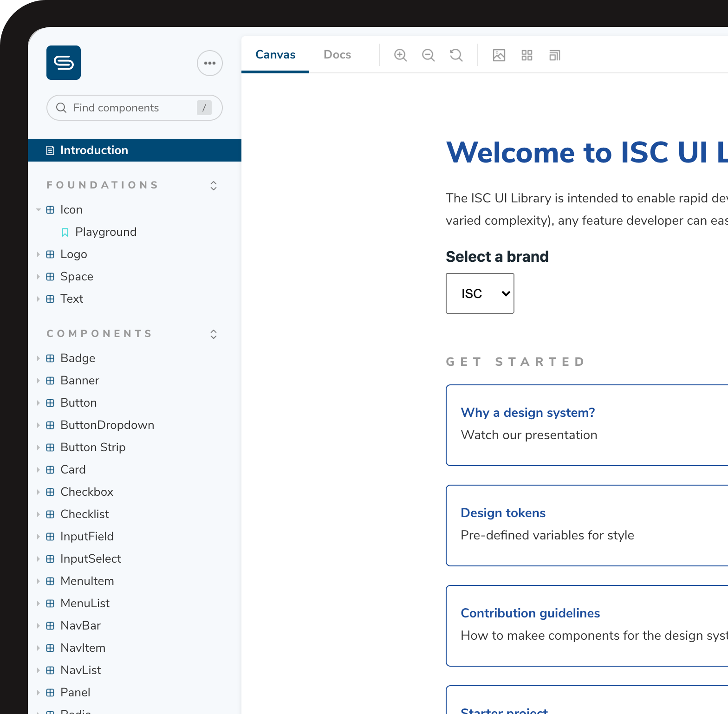Open the ellipsis sidebar menu button
This screenshot has width=728, height=714.
pos(210,63)
